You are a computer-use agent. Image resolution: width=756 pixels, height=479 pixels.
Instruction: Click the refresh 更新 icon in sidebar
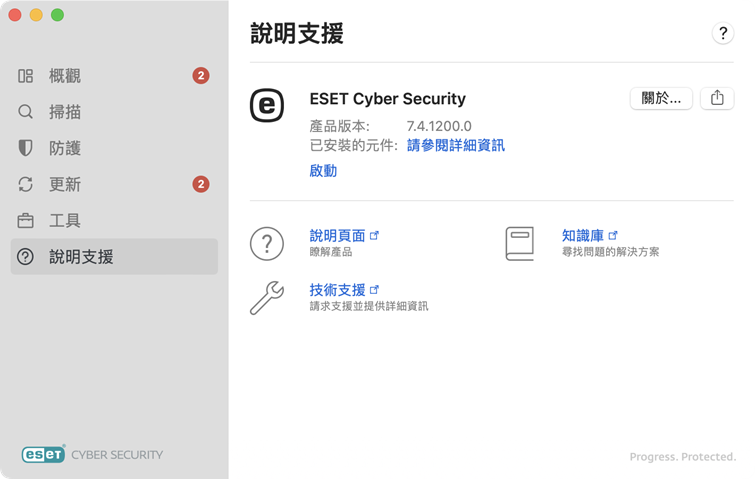click(26, 184)
